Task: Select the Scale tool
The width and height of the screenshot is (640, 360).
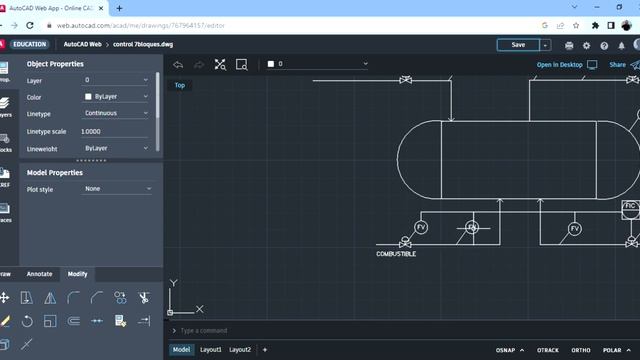Action: point(50,321)
